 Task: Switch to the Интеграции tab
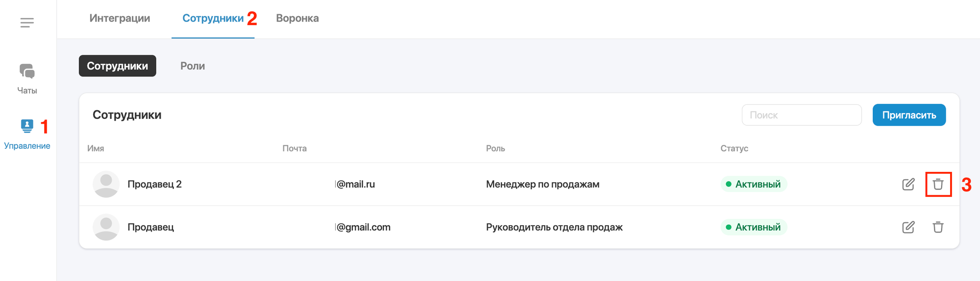(120, 18)
